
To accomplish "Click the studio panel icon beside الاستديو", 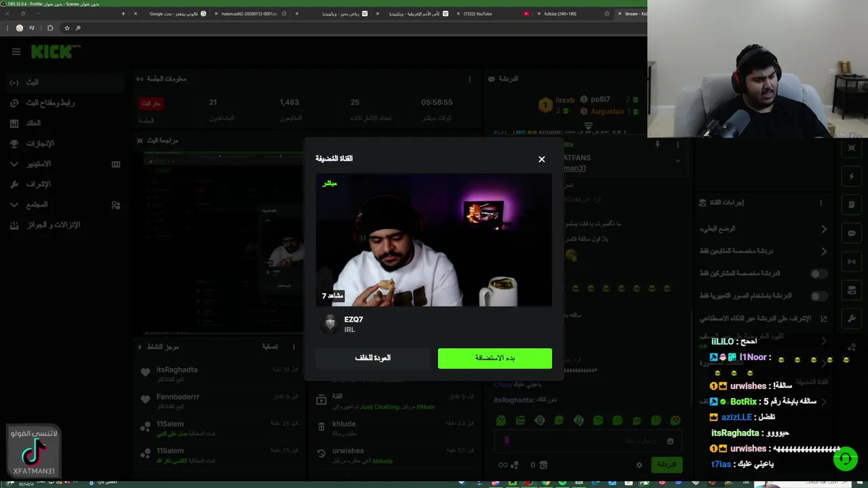I will [115, 164].
